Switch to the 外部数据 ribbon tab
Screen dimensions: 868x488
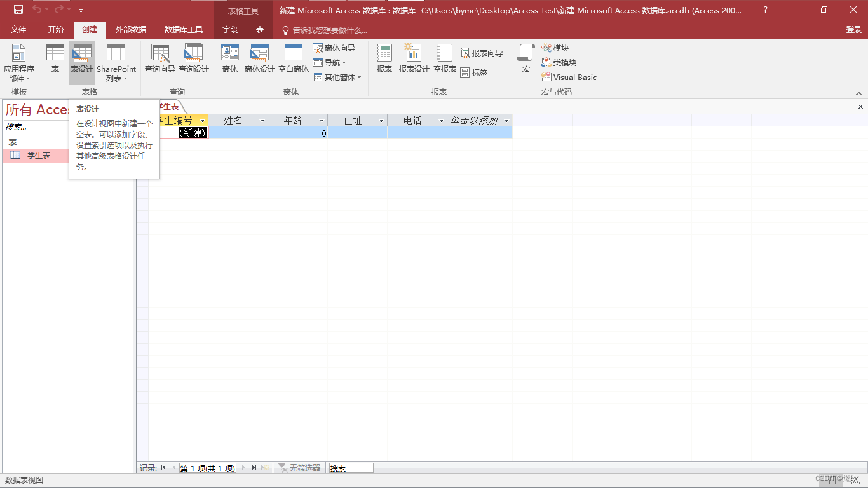131,30
